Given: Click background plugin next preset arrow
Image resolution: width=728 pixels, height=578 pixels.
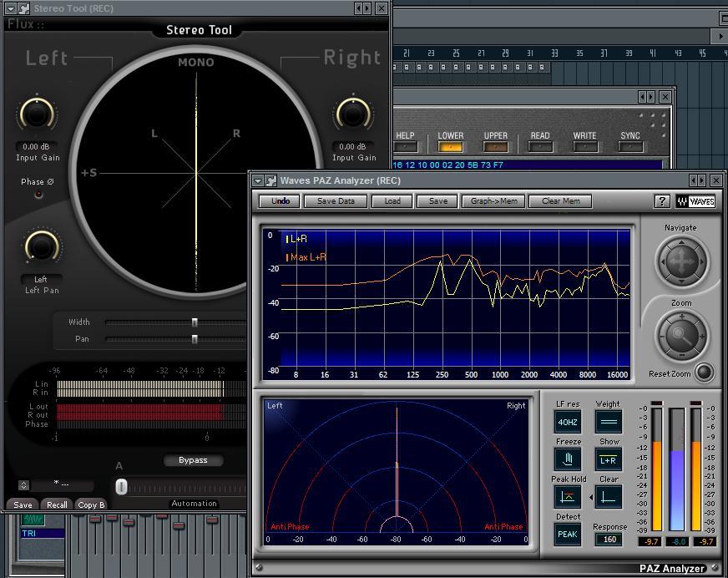Looking at the screenshot, I should [x=651, y=97].
